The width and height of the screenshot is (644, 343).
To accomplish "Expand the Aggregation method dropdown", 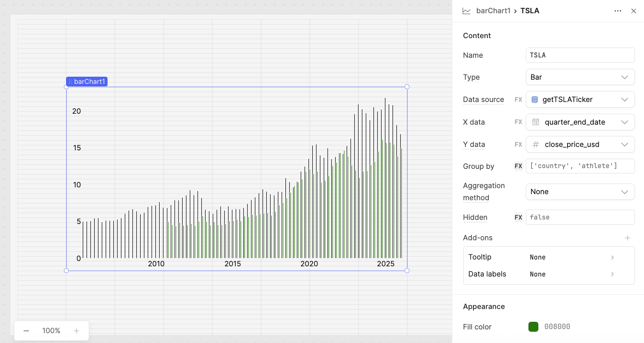I will [x=580, y=192].
